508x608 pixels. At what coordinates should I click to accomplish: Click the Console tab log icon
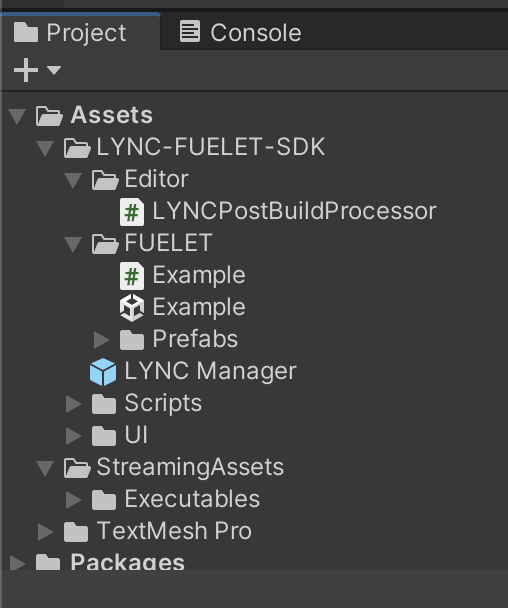190,31
